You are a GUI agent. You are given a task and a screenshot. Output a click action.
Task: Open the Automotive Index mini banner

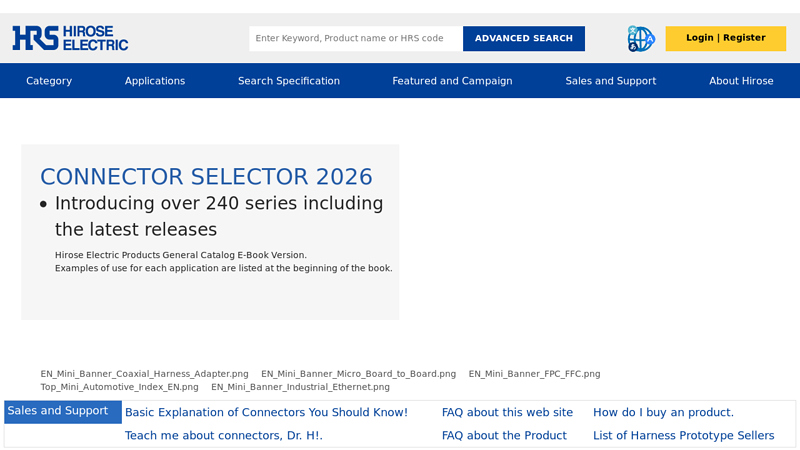point(120,387)
